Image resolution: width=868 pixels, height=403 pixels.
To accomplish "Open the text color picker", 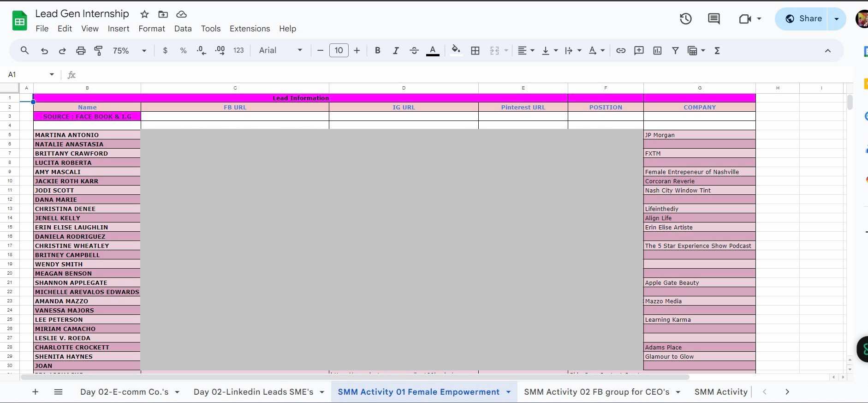I will pos(433,51).
